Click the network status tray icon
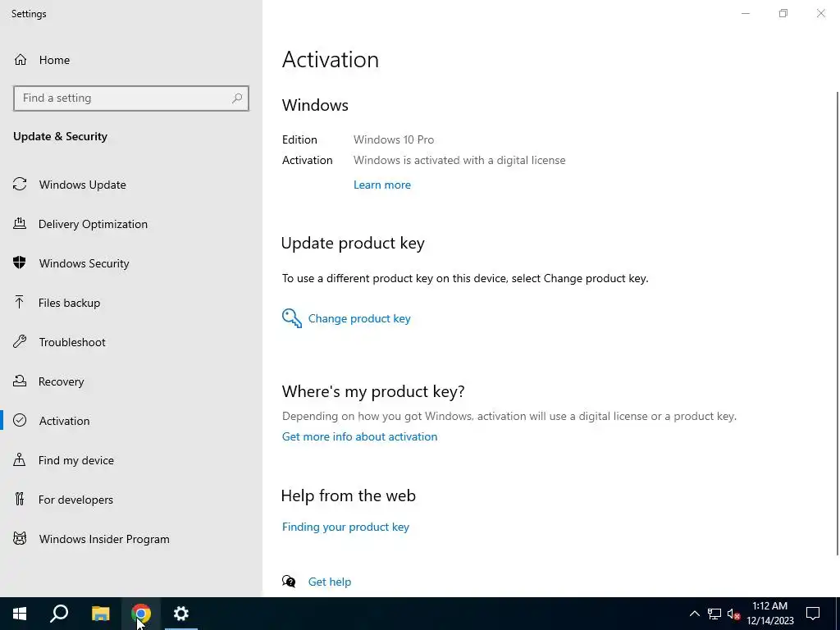The height and width of the screenshot is (630, 840). click(714, 614)
